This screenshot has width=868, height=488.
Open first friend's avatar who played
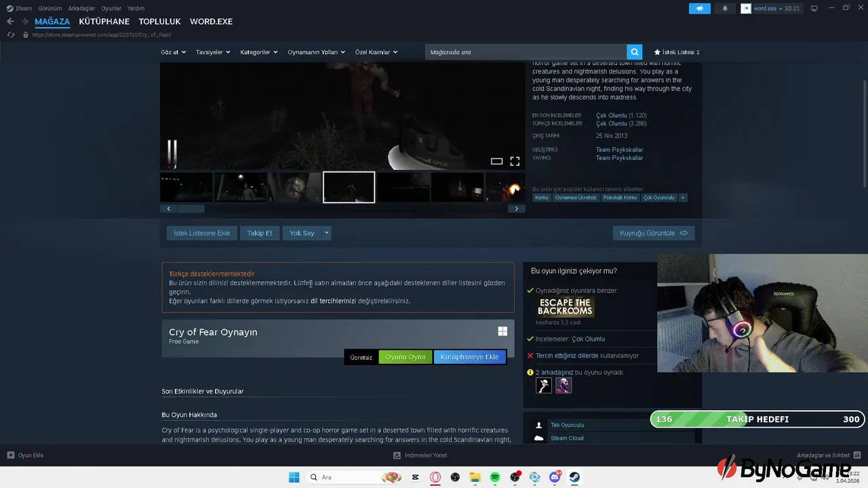(544, 386)
